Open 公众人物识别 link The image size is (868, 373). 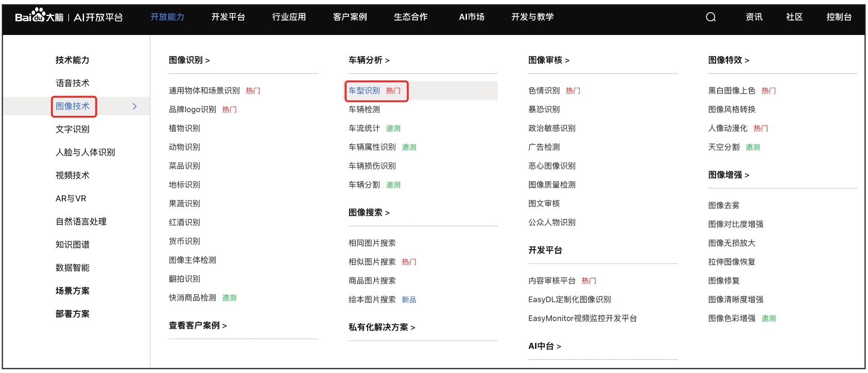point(552,222)
